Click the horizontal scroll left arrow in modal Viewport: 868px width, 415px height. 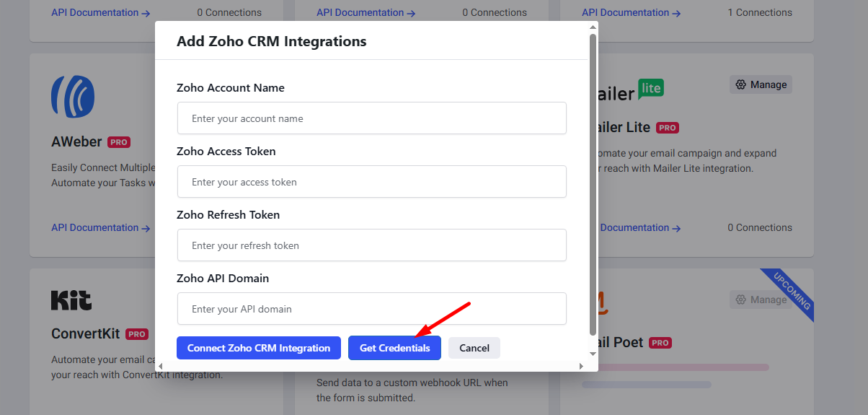[x=160, y=367]
